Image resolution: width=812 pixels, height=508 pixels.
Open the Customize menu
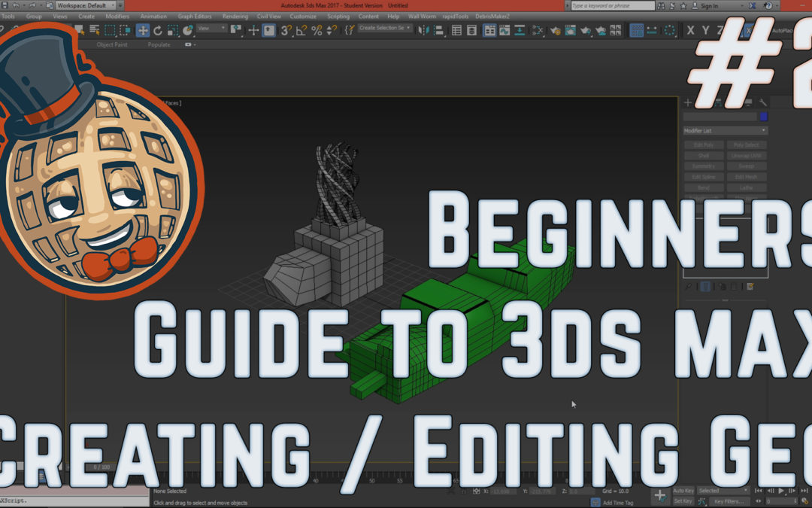click(303, 16)
